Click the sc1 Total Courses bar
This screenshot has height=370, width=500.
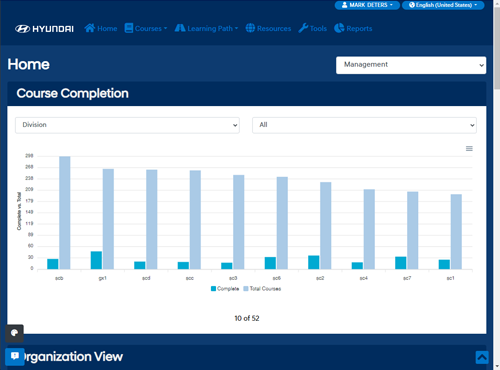[456, 232]
